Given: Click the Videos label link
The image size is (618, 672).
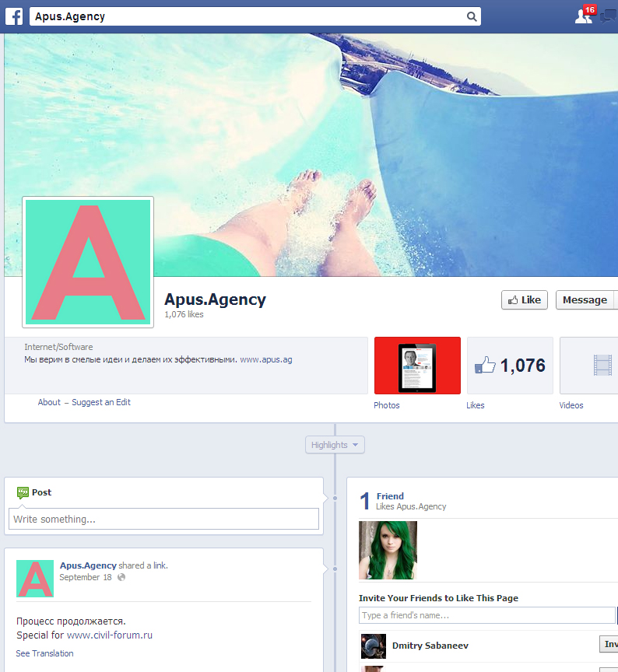Looking at the screenshot, I should pos(571,405).
